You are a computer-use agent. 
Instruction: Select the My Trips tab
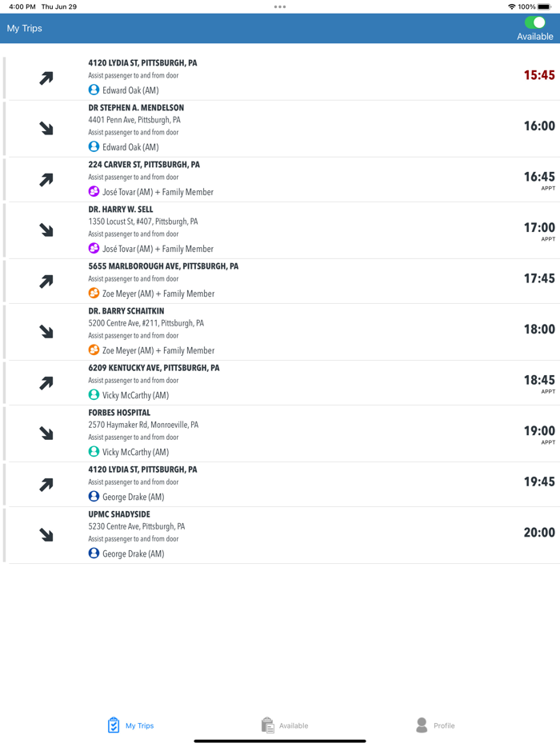(130, 725)
